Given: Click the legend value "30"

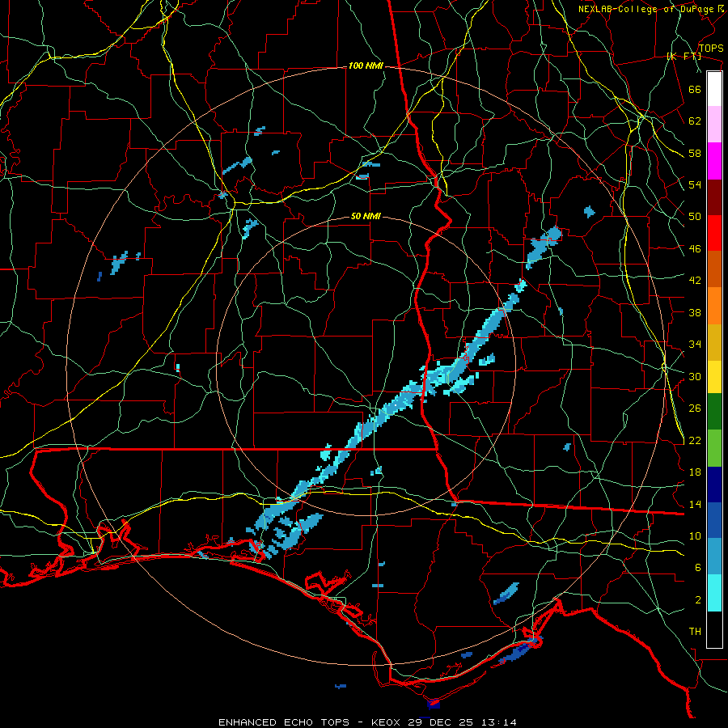Looking at the screenshot, I should tap(695, 376).
